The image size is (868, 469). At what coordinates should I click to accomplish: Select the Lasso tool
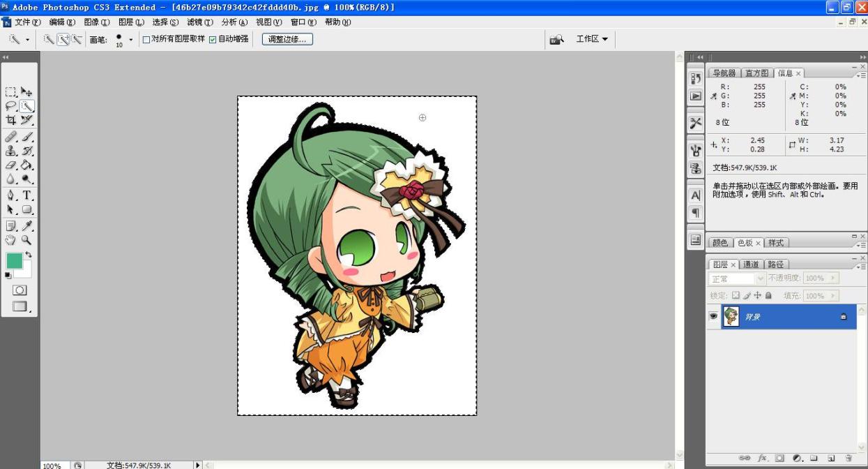(x=11, y=106)
